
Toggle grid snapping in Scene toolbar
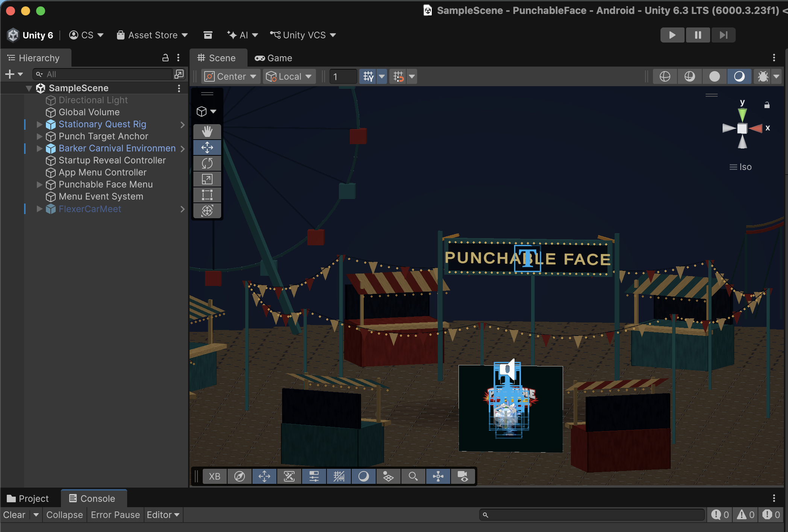coord(368,76)
